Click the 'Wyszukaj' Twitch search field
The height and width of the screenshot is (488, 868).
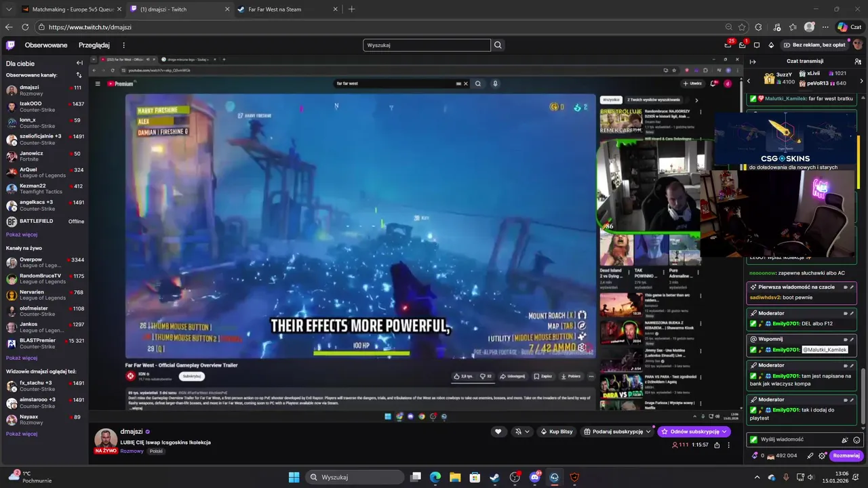click(427, 45)
